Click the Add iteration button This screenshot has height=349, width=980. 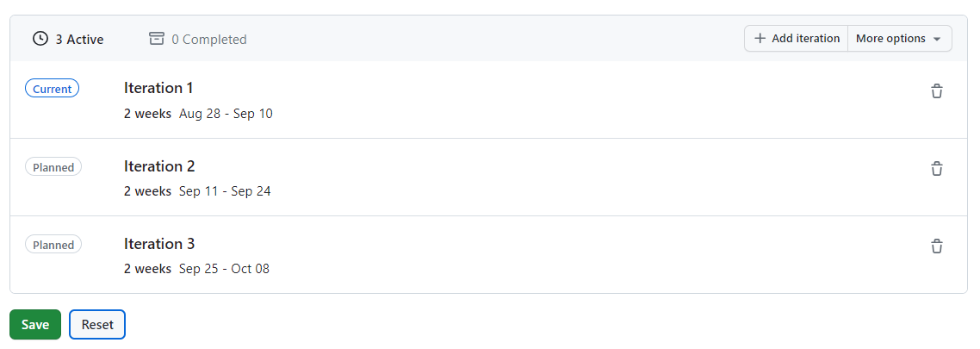click(x=797, y=38)
